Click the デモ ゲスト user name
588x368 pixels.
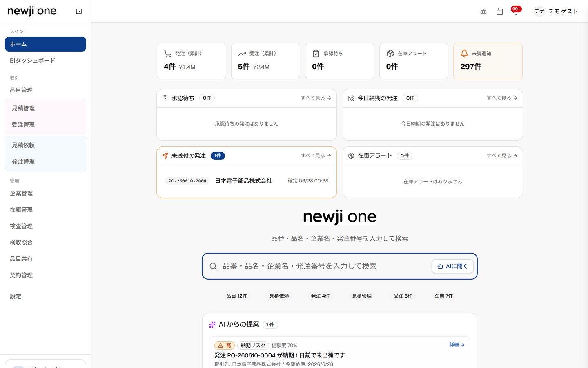pyautogui.click(x=563, y=11)
